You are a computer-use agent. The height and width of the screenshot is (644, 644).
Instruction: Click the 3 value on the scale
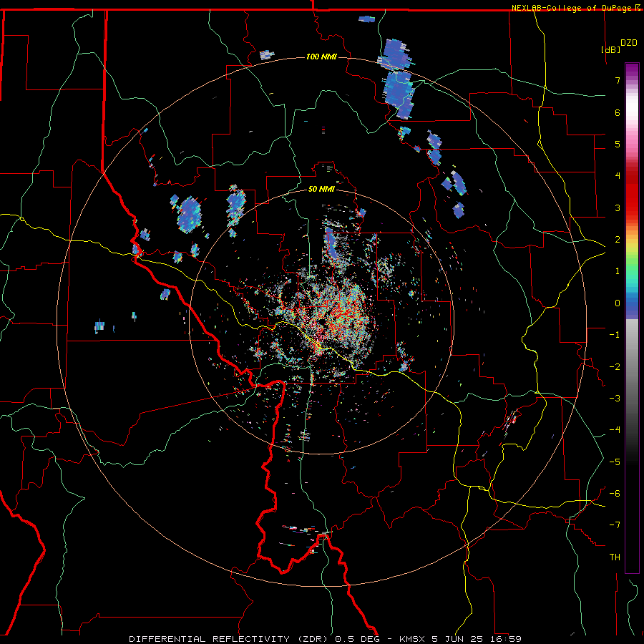pyautogui.click(x=618, y=208)
